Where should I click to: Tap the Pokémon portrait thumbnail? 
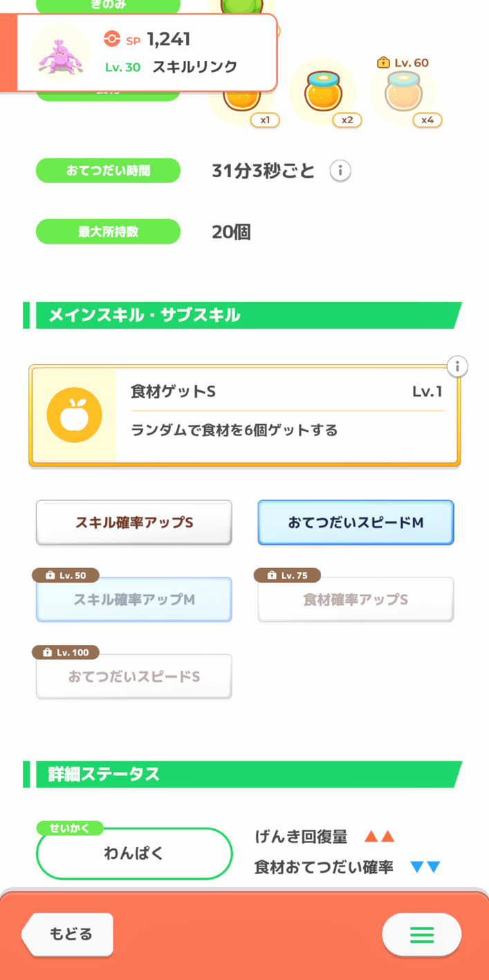61,54
